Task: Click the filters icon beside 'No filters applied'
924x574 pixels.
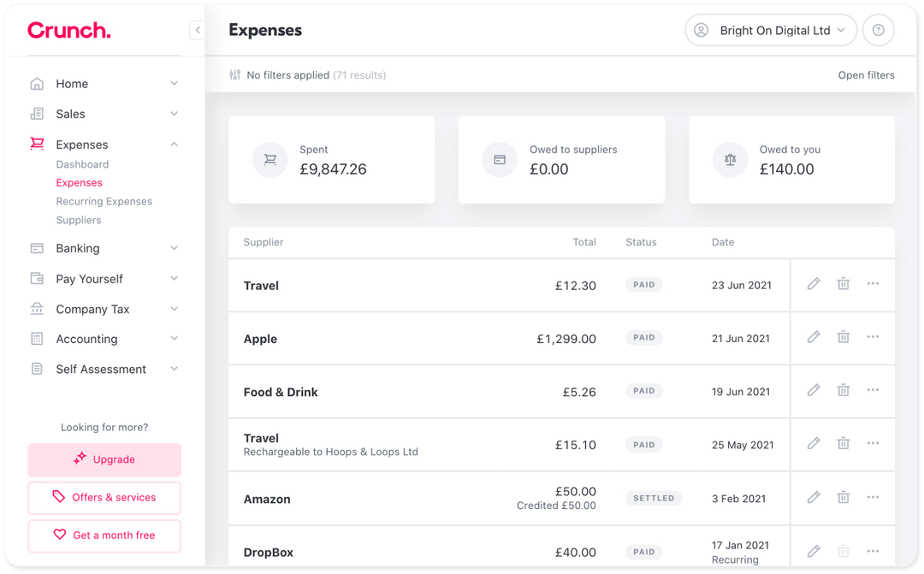Action: (234, 75)
